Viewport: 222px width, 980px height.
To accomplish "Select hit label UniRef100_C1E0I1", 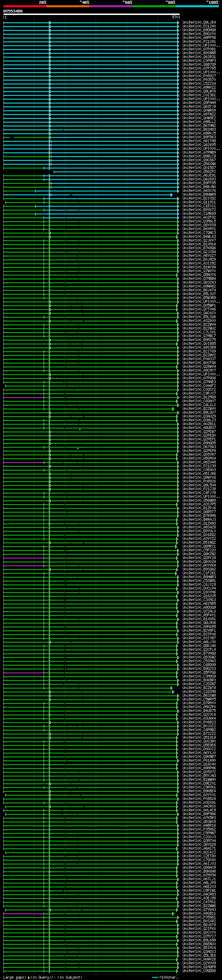I will coord(199,206).
